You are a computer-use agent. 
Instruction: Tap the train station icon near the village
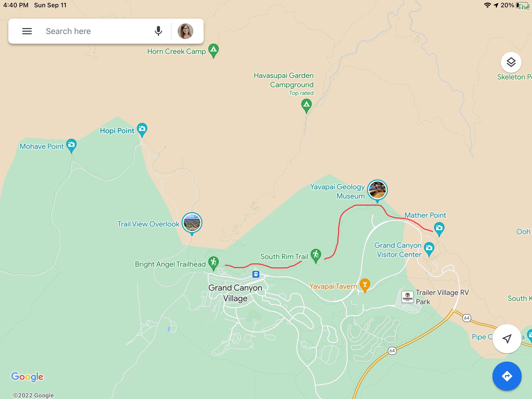(256, 274)
